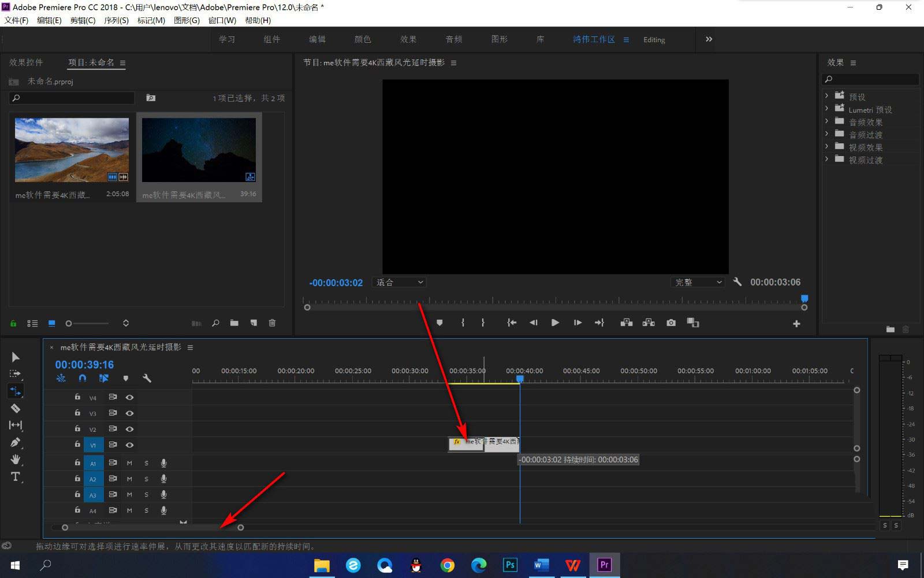The width and height of the screenshot is (924, 578).
Task: Select the starry night clip thumbnail
Action: click(x=199, y=150)
